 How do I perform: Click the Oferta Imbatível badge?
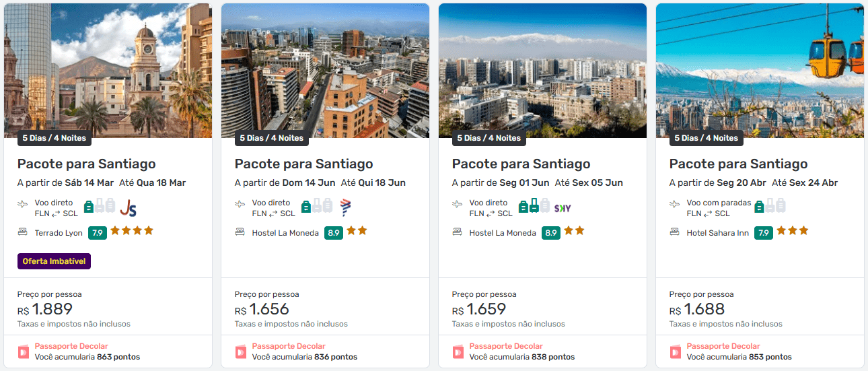point(54,261)
